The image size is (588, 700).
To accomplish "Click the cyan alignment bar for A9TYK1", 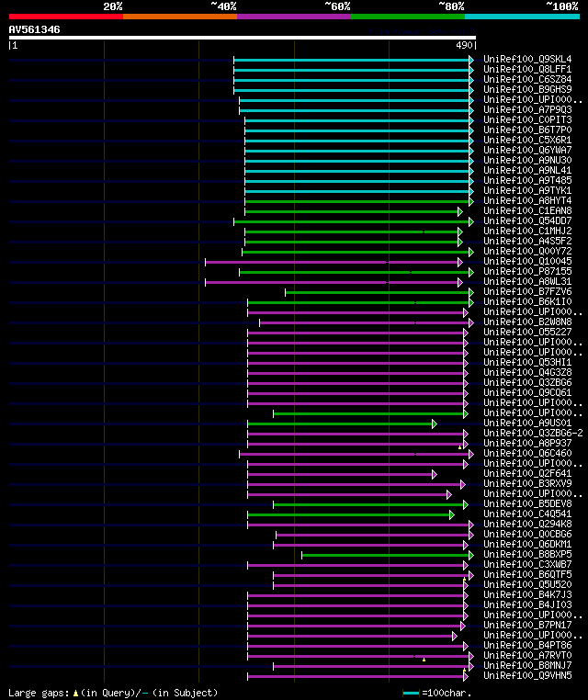I will click(x=359, y=191).
